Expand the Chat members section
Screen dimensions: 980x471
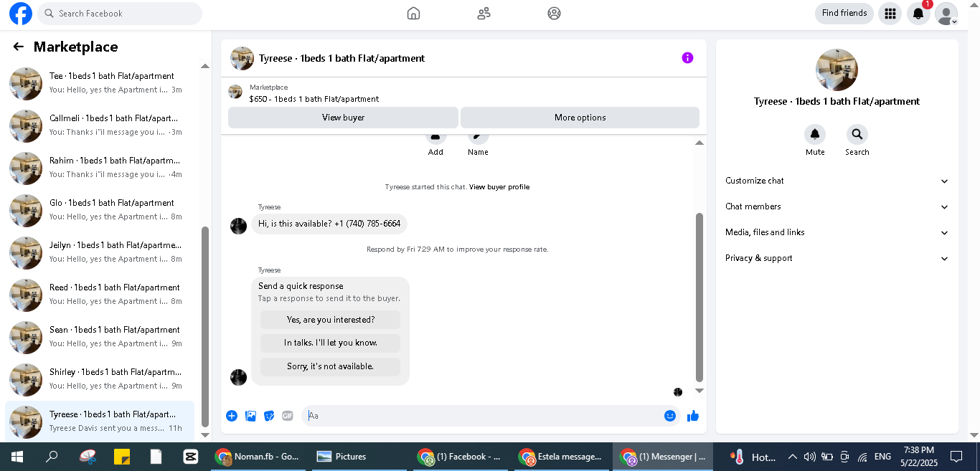click(x=837, y=206)
